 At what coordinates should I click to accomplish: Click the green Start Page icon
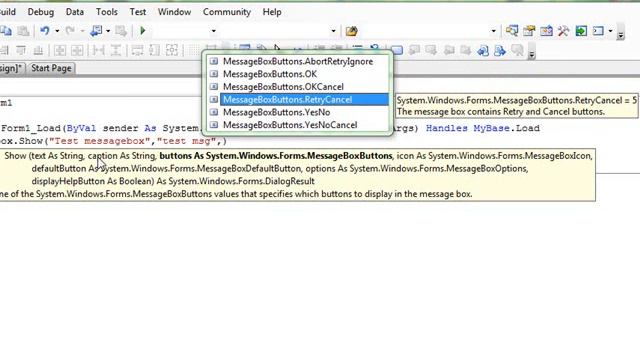pos(581,31)
